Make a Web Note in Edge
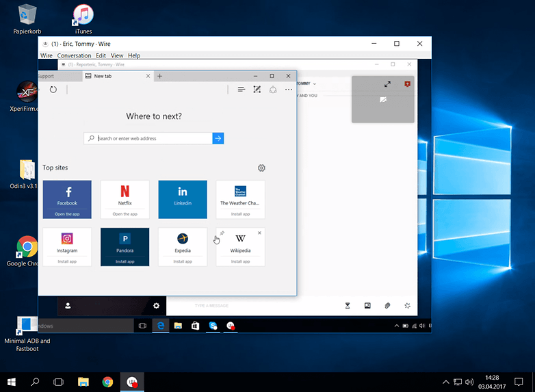The height and width of the screenshot is (392, 535). point(257,90)
